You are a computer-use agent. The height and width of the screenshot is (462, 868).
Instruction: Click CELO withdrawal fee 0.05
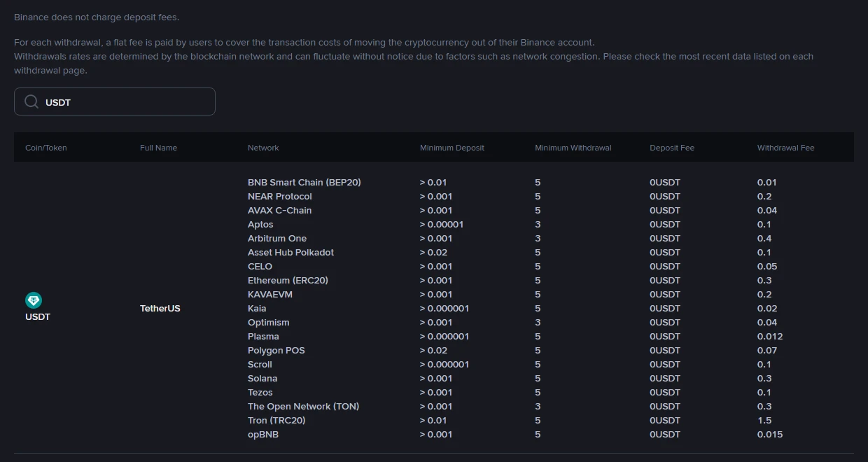[767, 267]
